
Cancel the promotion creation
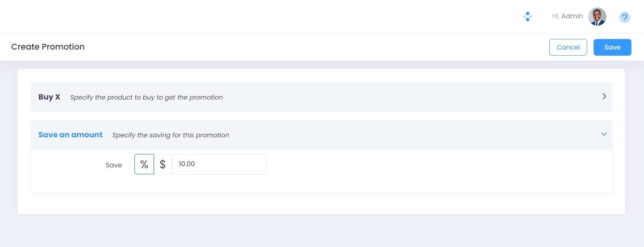tap(568, 47)
